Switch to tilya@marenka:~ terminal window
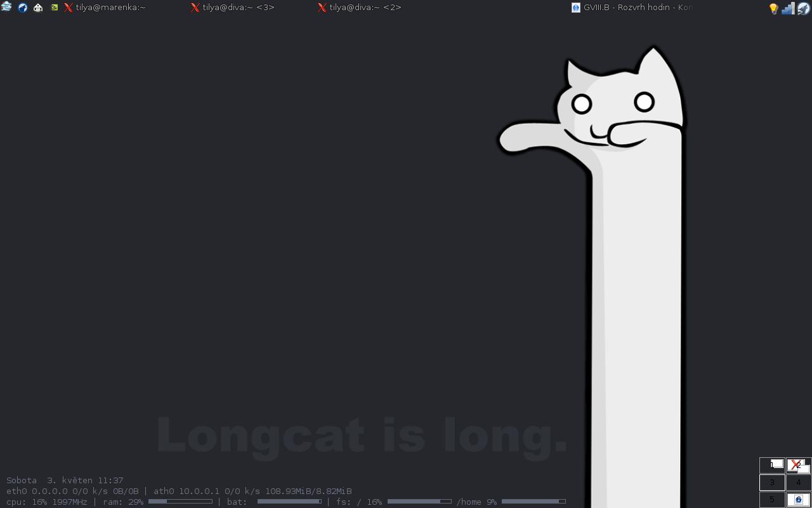Image resolution: width=812 pixels, height=508 pixels. click(105, 8)
